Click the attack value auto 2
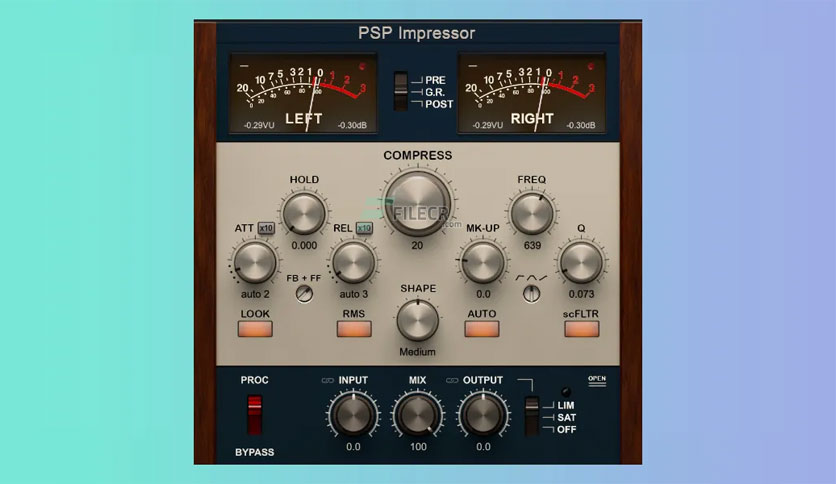 (255, 294)
